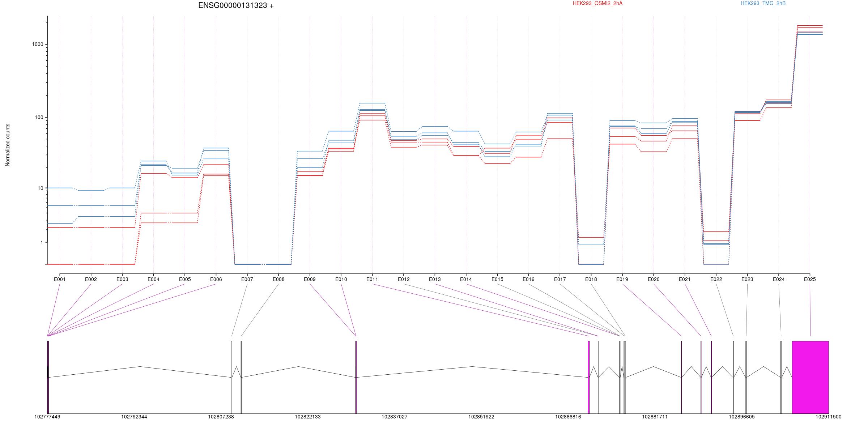Click the magenta exon box near 102866816
This screenshot has width=868, height=434.
(588, 377)
